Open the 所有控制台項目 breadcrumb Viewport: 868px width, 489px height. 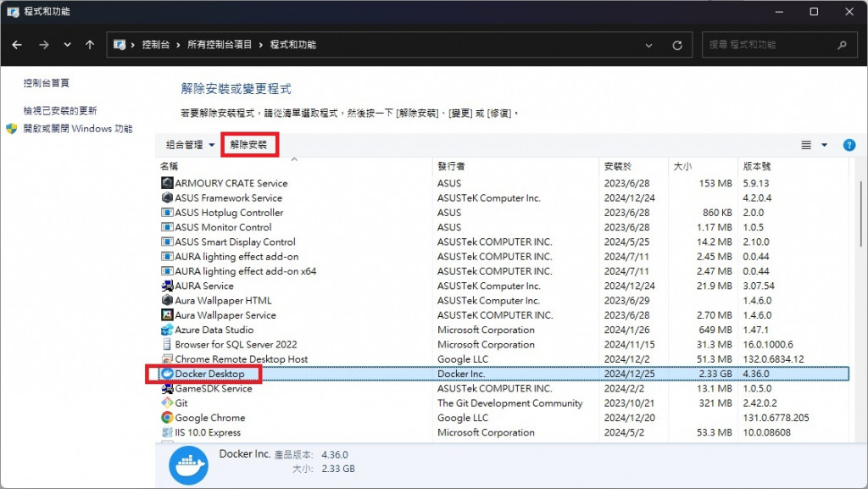(220, 45)
